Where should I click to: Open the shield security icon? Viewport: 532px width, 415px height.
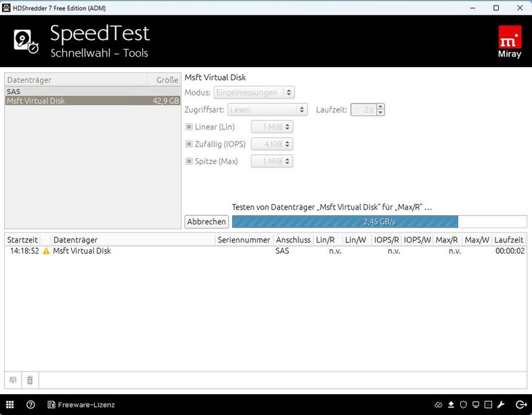(463, 405)
